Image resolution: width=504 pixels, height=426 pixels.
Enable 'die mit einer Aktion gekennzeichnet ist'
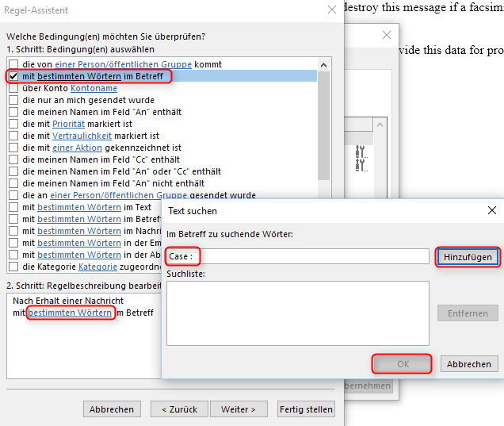coord(13,148)
